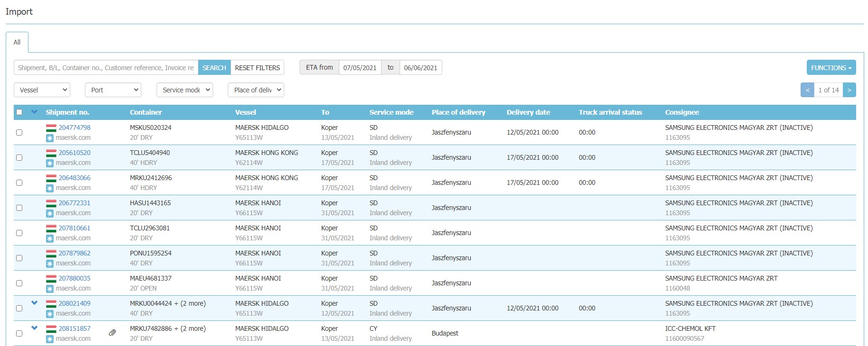Sort by Shipment no. column header
868x346 pixels.
[67, 112]
